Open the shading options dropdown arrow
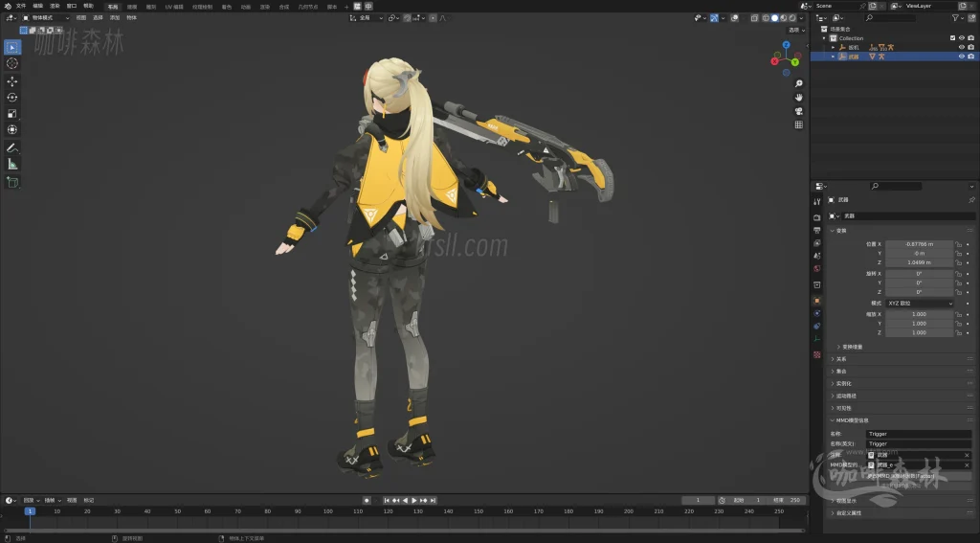The width and height of the screenshot is (980, 543). (802, 18)
